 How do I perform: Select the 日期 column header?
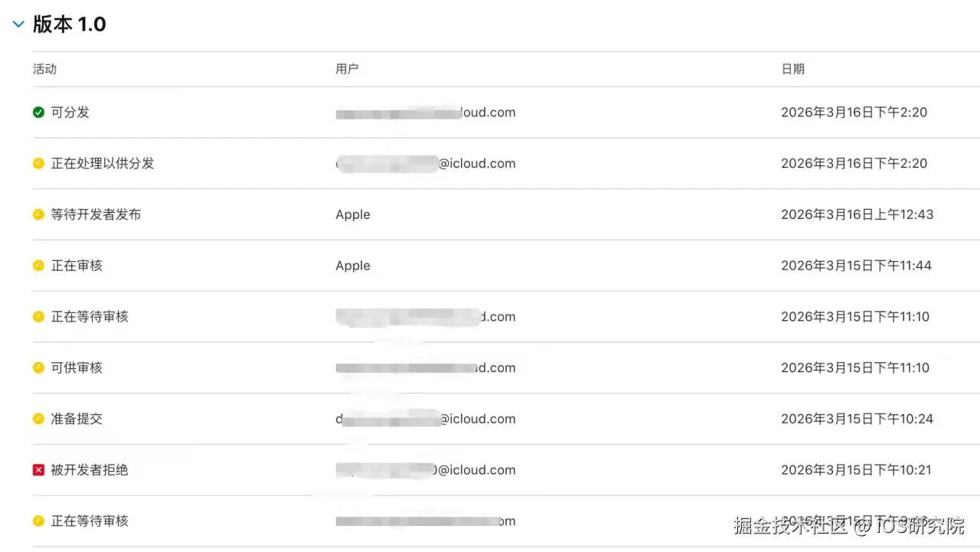click(x=792, y=69)
